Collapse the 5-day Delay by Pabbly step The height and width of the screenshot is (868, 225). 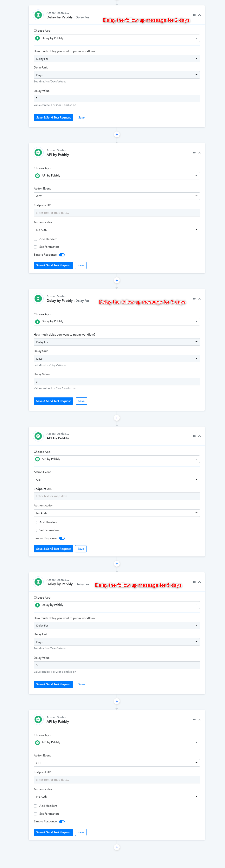(199, 582)
